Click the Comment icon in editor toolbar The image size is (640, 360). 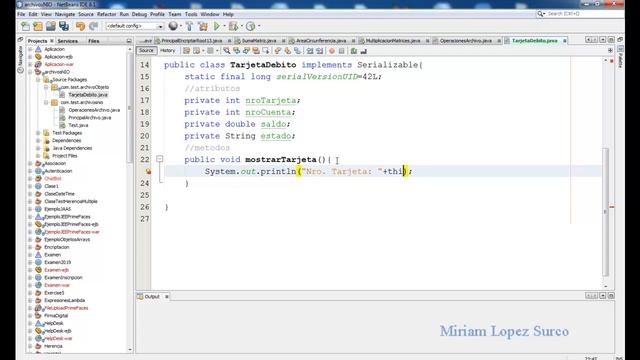[x=354, y=51]
